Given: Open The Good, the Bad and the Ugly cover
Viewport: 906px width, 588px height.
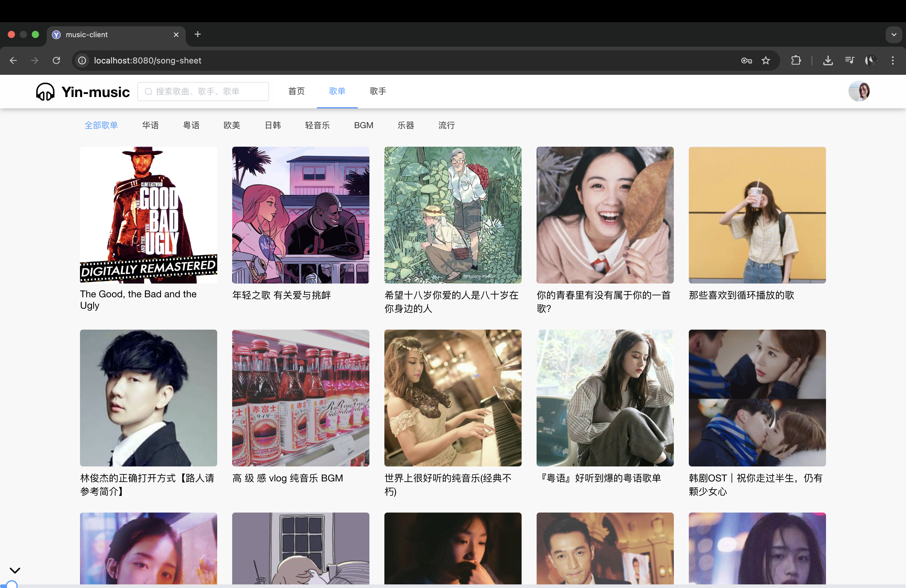Looking at the screenshot, I should pos(149,215).
